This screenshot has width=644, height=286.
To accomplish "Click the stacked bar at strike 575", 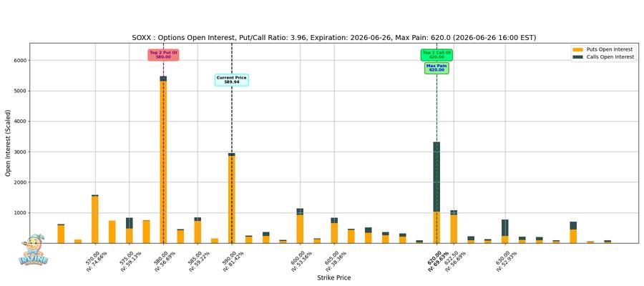I will 130,230.
